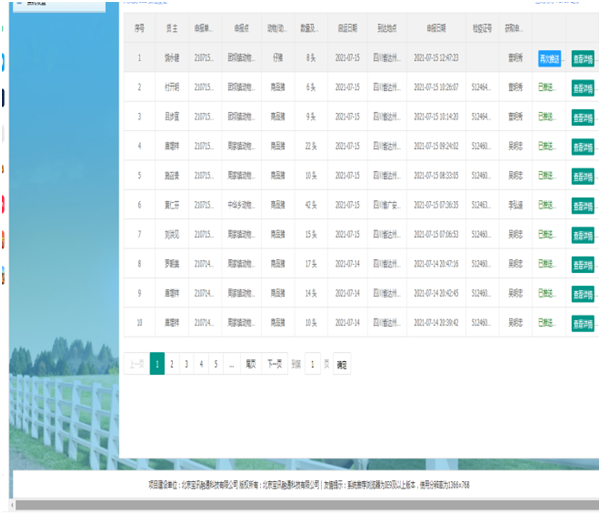Select page 3 in pagination
This screenshot has height=515, width=601.
(x=187, y=365)
